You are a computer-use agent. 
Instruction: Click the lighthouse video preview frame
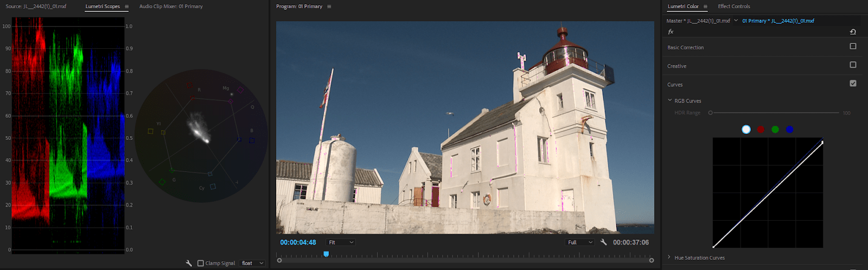465,127
